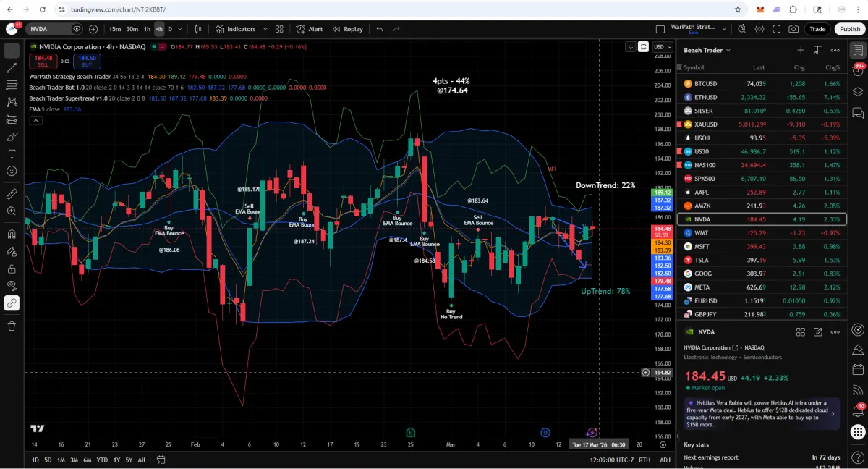The height and width of the screenshot is (469, 868).
Task: Switch to daily D timeframe
Action: [x=170, y=29]
